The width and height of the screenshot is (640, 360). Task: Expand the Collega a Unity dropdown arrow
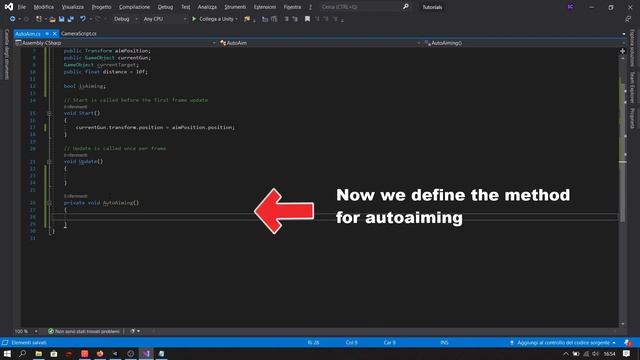tap(236, 19)
